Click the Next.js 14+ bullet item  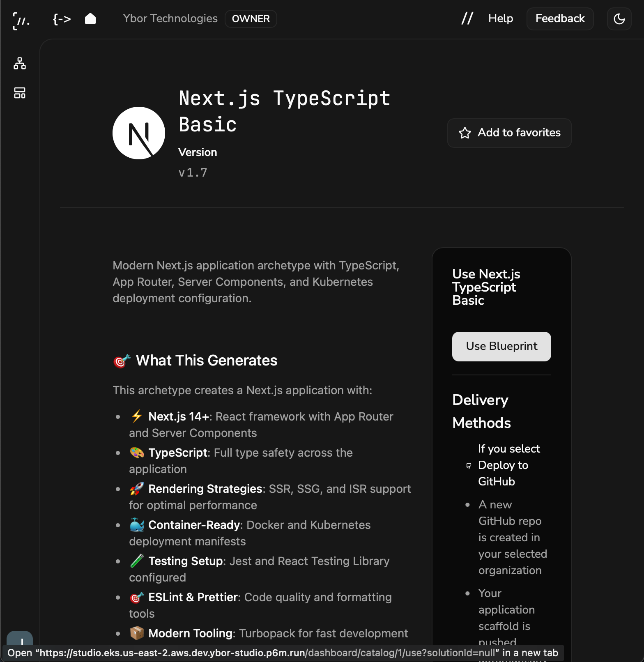tap(261, 425)
